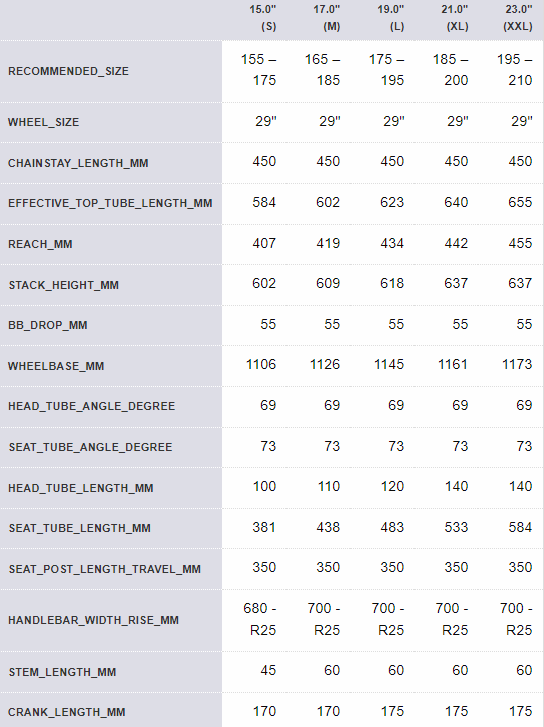The image size is (544, 727).
Task: Click the EFFECTIVE_TOP_TUBE_LENGTH_MM row label
Action: point(110,203)
